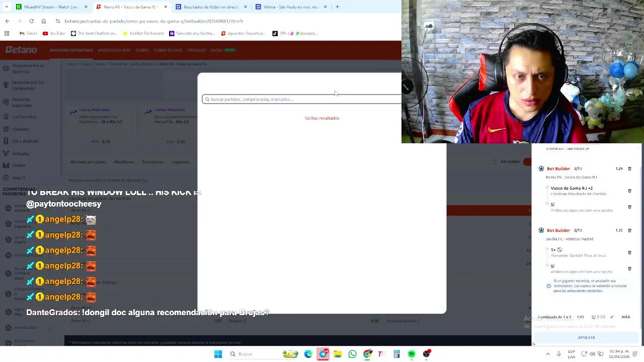Open Google Chrome from taskbar
Screen dimensions: 644x362
pyautogui.click(x=367, y=354)
